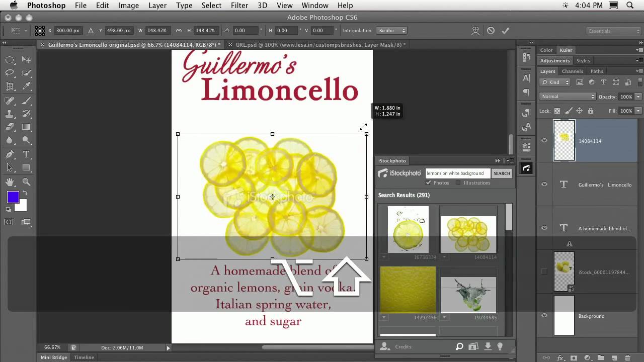The image size is (644, 362).
Task: Click the white background color swatch
Action: pyautogui.click(x=22, y=207)
